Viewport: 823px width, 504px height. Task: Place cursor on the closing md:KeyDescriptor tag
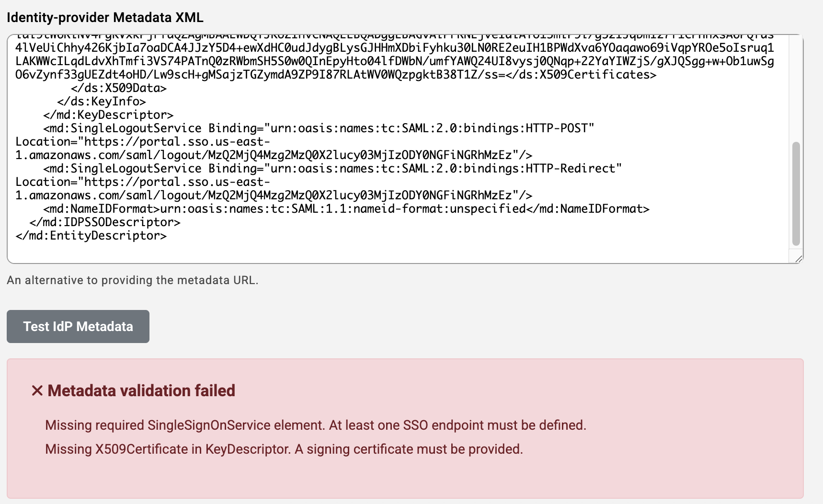click(x=108, y=115)
